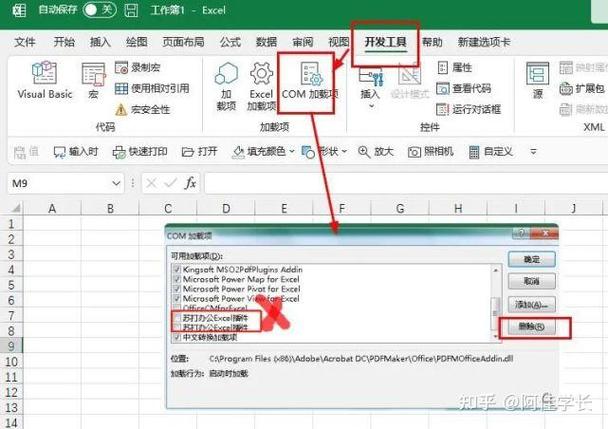Switch to the 页面布局 tab

(183, 42)
